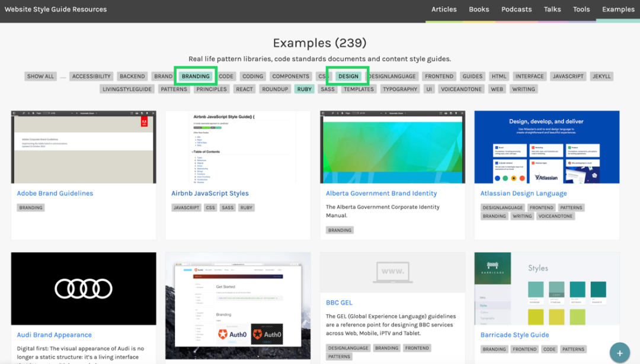Open Adobe Brand Guidelines link
Screen dimensions: 640x364
coord(55,194)
